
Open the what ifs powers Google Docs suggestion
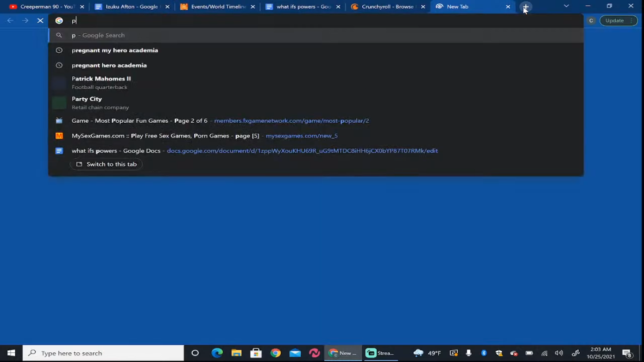click(316, 150)
